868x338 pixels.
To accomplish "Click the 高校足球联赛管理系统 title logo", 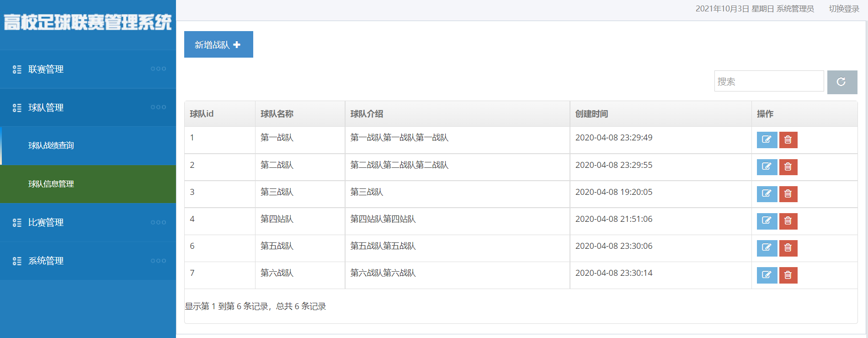I will [x=88, y=22].
